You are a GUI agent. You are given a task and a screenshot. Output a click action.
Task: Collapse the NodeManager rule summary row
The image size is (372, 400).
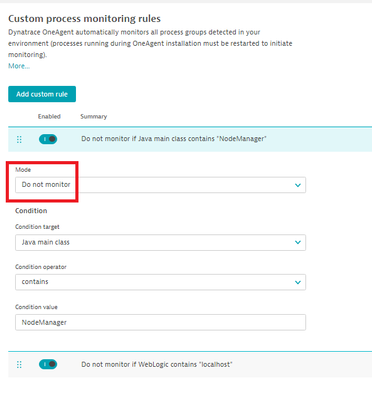[190, 139]
